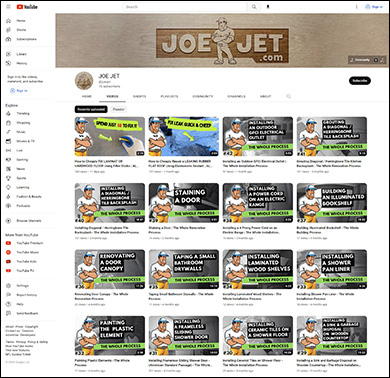Open Installing a Shower Pan Liner thumbnail
The width and height of the screenshot is (390, 378).
tap(332, 269)
